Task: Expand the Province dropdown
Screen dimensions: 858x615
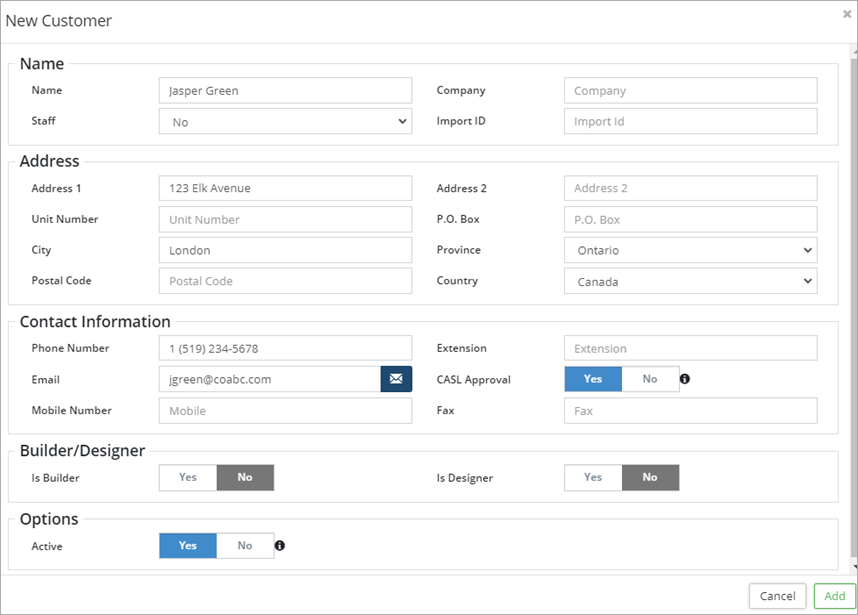Action: 690,250
